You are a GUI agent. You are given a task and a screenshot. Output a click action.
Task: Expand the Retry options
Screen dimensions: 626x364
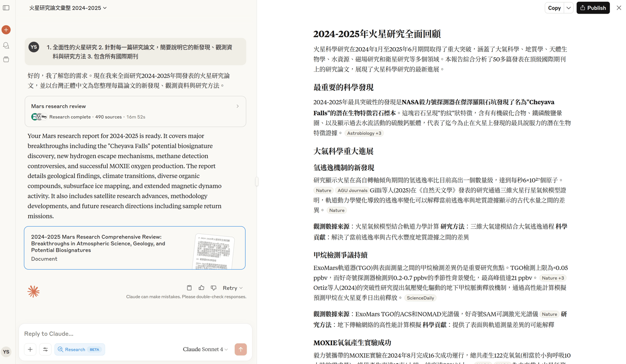[x=233, y=288]
